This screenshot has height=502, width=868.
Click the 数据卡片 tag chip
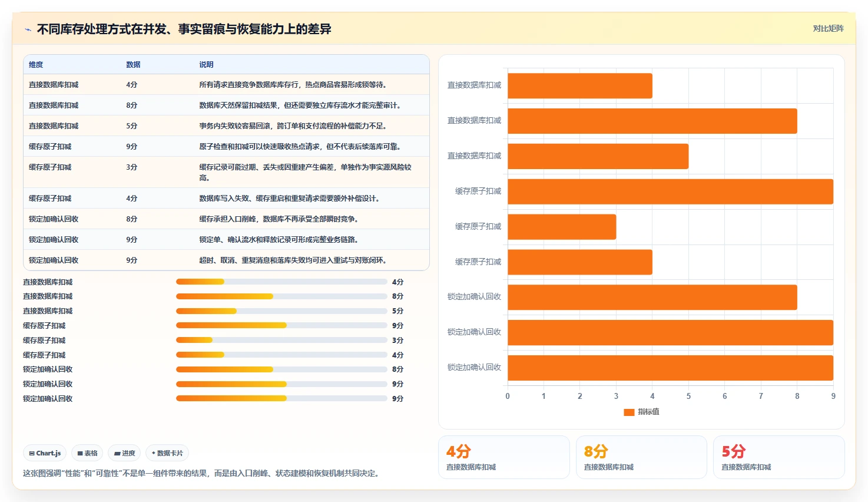point(167,453)
